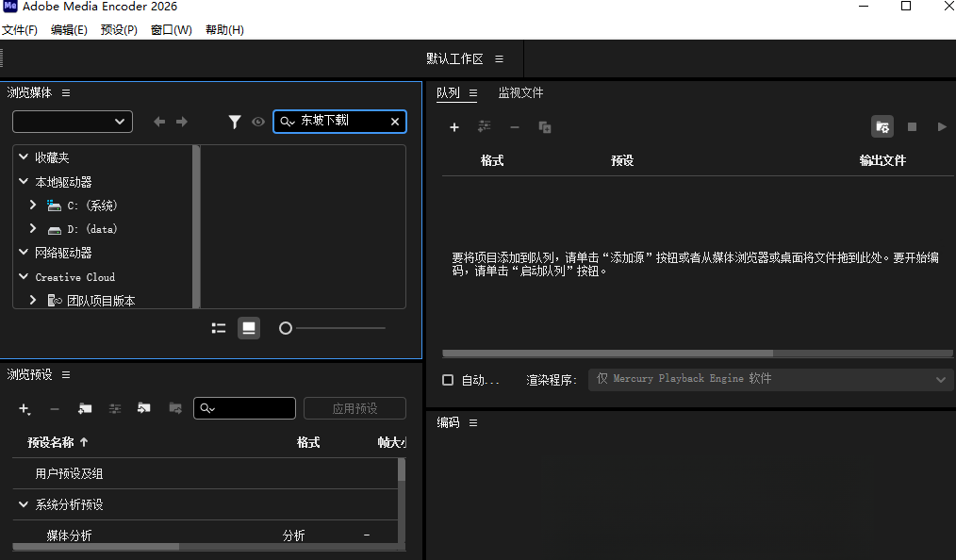Click the thumbnail size zoom slider handle
This screenshot has height=560, width=956.
pos(286,328)
